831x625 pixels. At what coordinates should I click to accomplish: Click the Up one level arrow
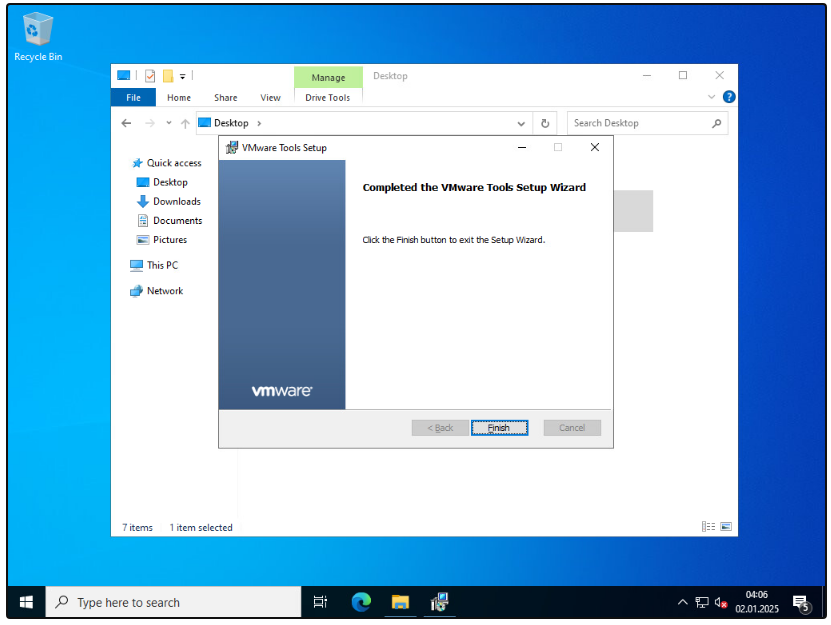coord(185,124)
